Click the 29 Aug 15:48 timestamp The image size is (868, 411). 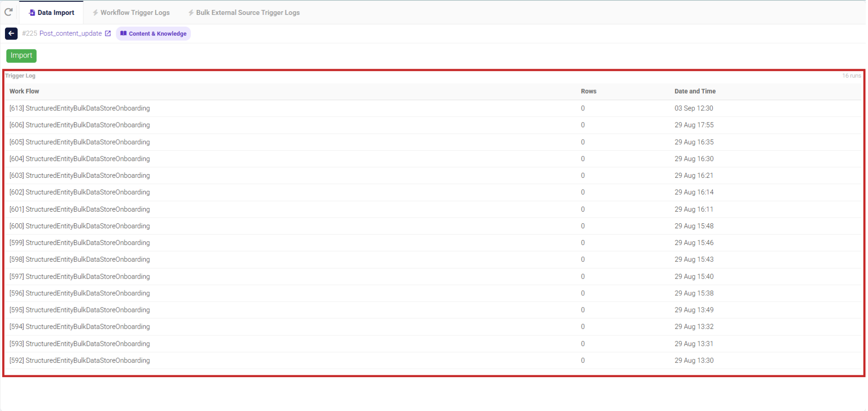694,226
